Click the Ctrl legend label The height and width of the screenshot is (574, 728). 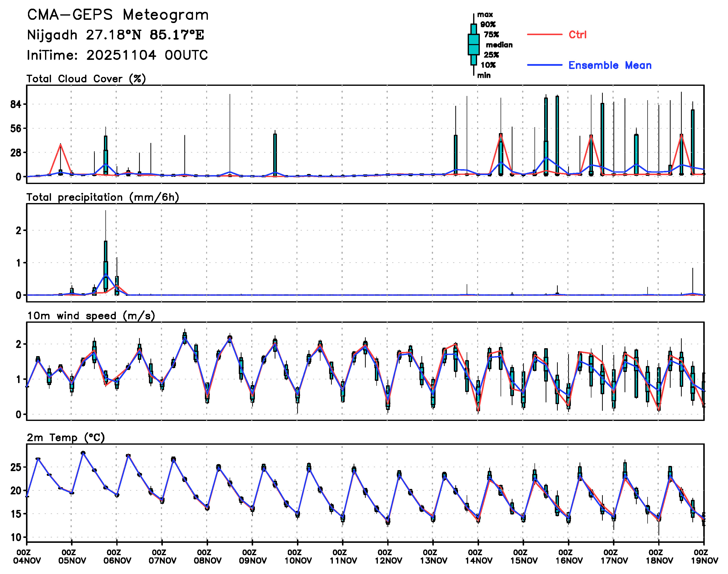tap(577, 35)
